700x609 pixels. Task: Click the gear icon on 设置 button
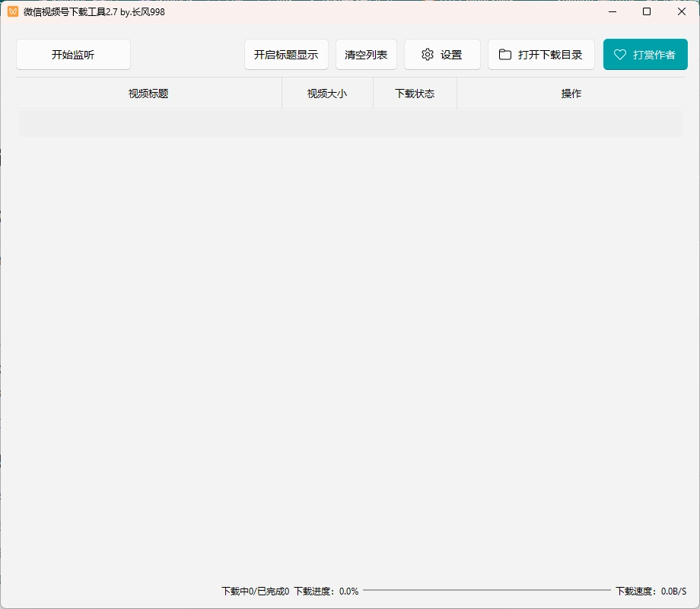click(x=428, y=55)
